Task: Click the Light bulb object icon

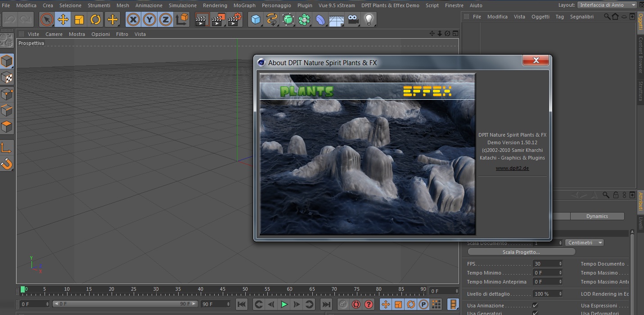Action: [369, 19]
